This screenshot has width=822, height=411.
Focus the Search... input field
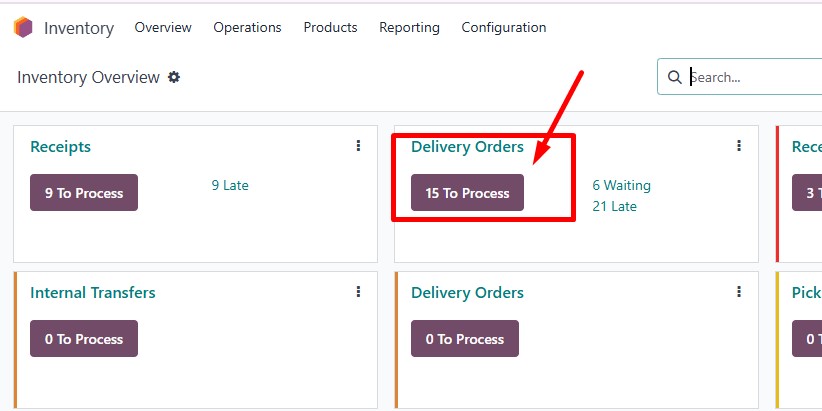pos(753,77)
